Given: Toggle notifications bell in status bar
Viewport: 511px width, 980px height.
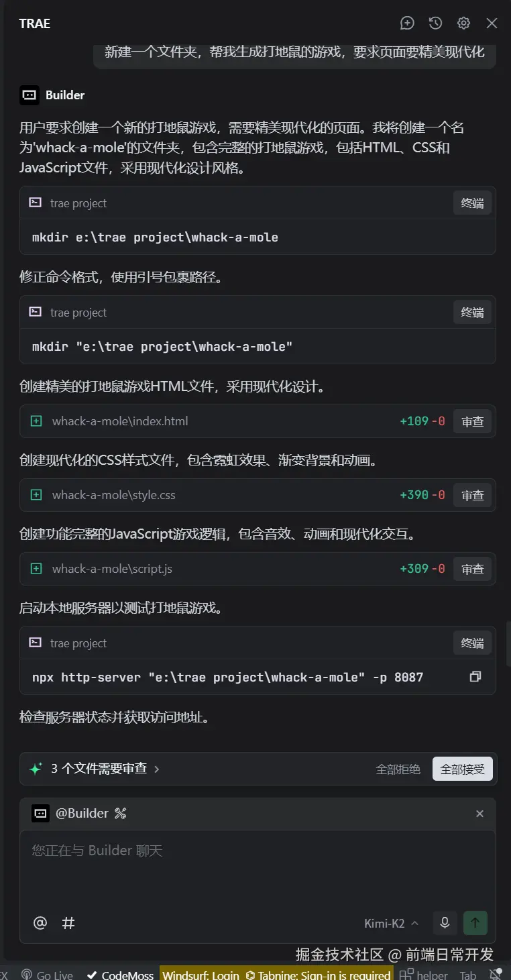Looking at the screenshot, I should pos(496,975).
